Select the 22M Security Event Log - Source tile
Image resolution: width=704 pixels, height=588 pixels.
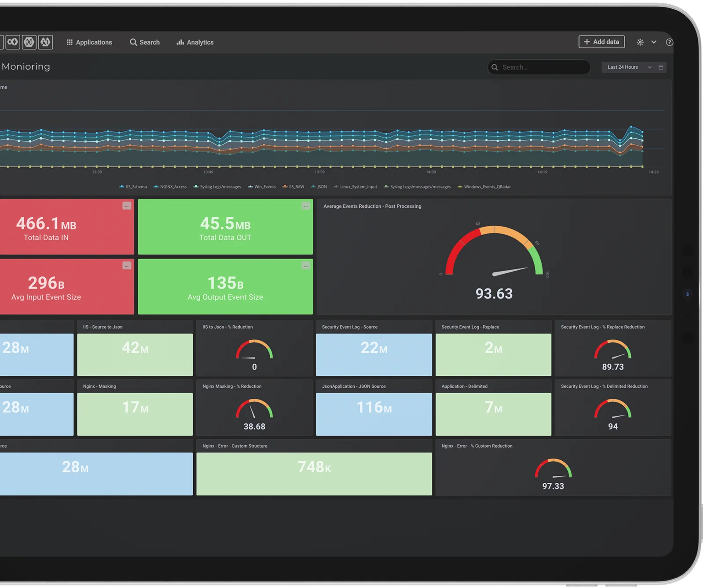[x=374, y=355]
